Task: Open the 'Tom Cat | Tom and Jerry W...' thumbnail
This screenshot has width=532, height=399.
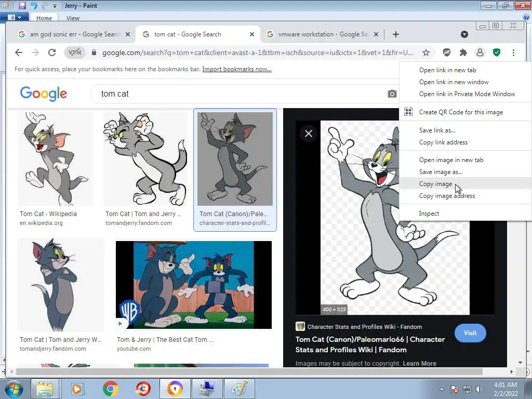Action: pyautogui.click(x=61, y=284)
